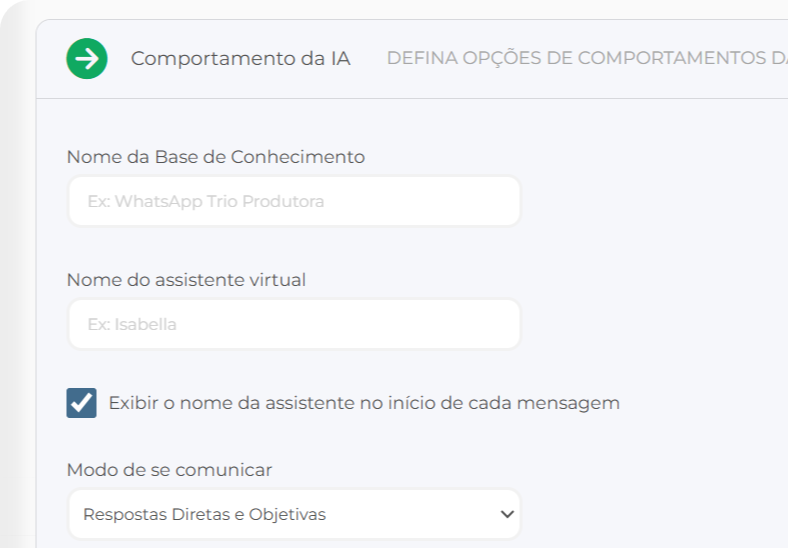Focus the Nome do assistente virtual field
The width and height of the screenshot is (788, 548).
(294, 324)
